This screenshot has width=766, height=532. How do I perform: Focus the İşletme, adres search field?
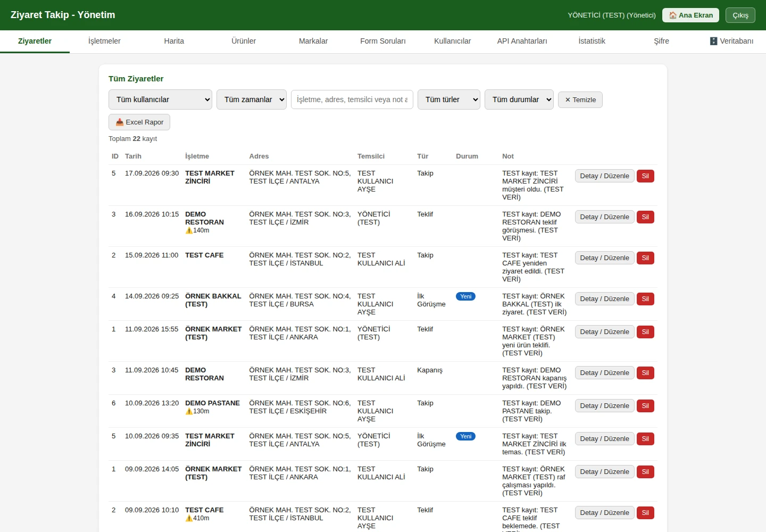point(352,99)
